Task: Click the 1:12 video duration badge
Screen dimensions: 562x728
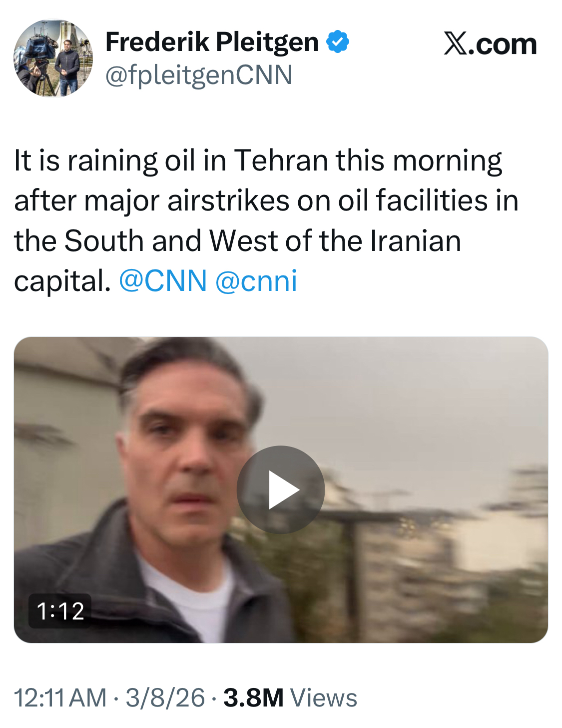Action: (60, 611)
